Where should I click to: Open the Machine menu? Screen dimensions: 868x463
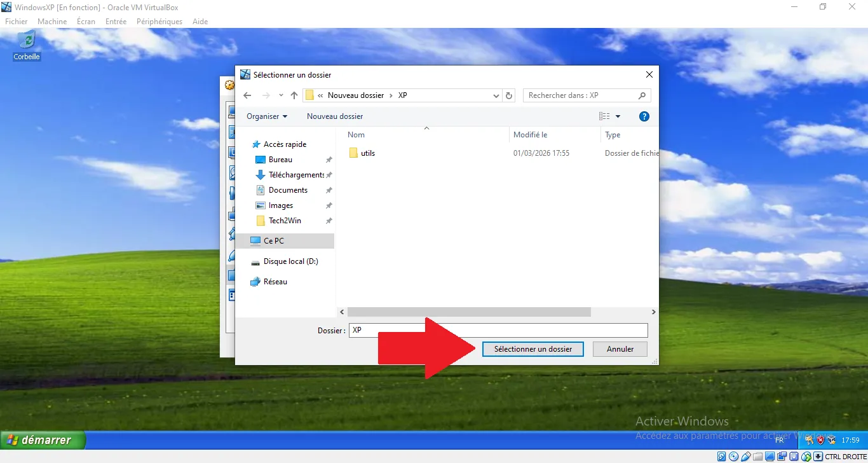tap(52, 21)
